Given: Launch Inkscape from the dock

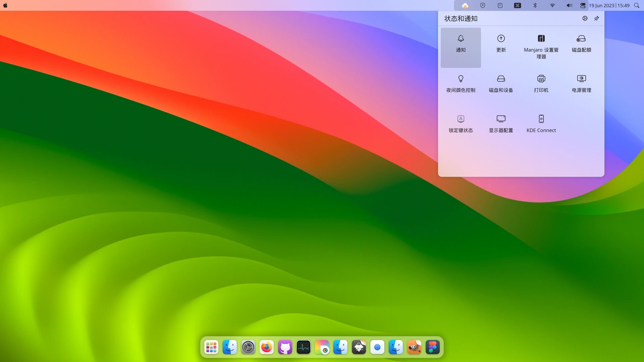Looking at the screenshot, I should point(359,347).
